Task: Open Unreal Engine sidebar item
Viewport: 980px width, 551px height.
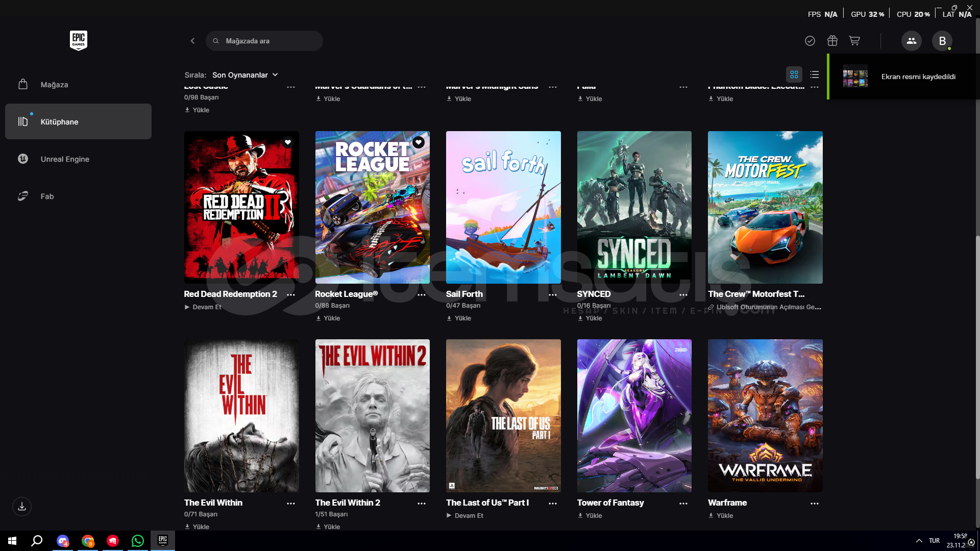Action: (65, 159)
